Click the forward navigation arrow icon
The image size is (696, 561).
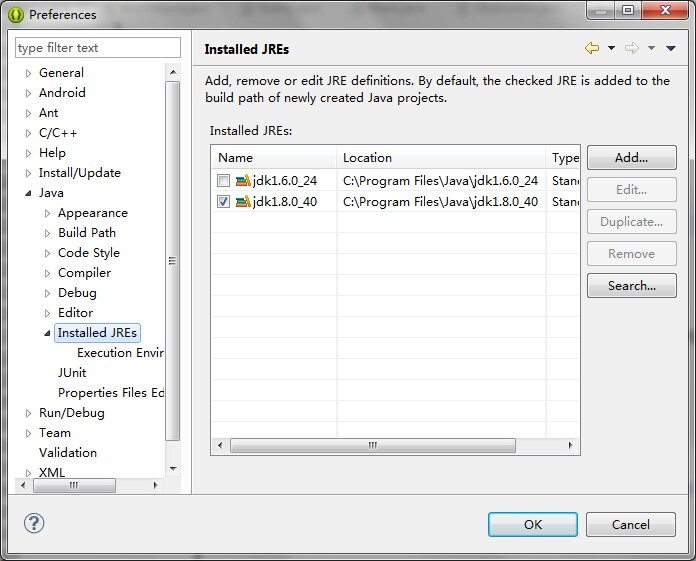click(x=632, y=48)
